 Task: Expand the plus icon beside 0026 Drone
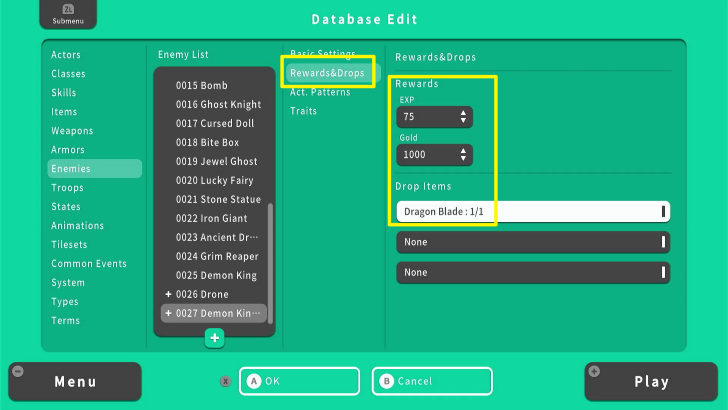point(168,294)
